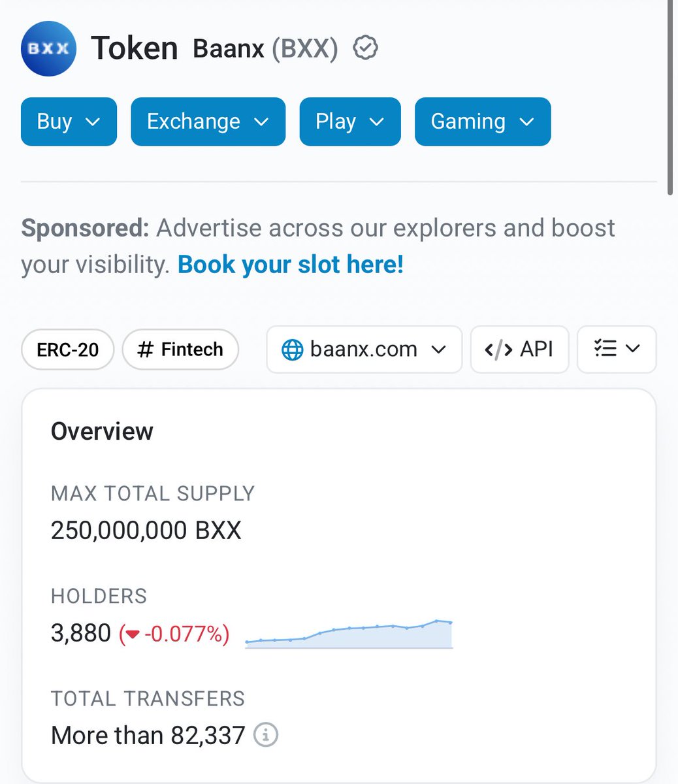Click the globe icon beside baanx.com
Screen dimensions: 678x784
click(292, 350)
